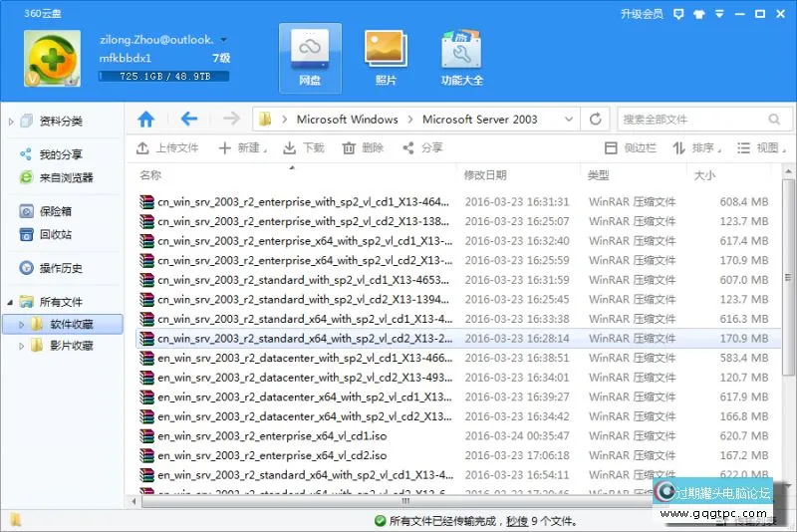Select the file modified 2016-03-23 16:25:59
This screenshot has height=532, width=797.
click(457, 260)
